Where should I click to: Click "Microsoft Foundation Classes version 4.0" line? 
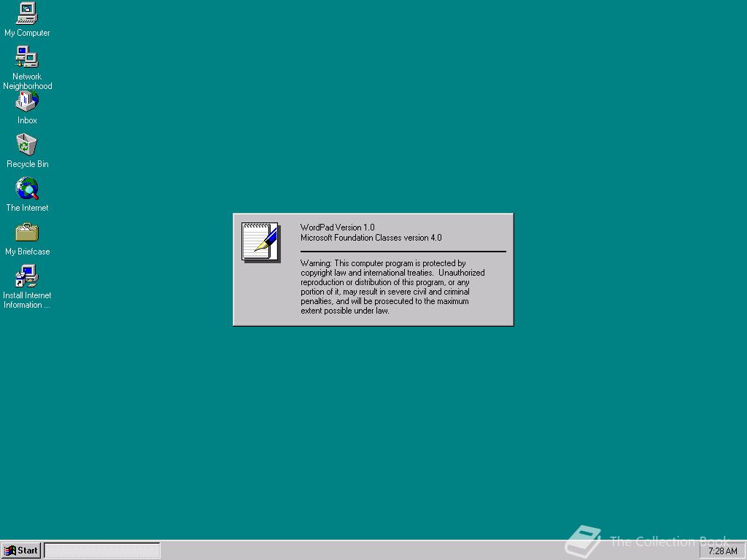[371, 238]
